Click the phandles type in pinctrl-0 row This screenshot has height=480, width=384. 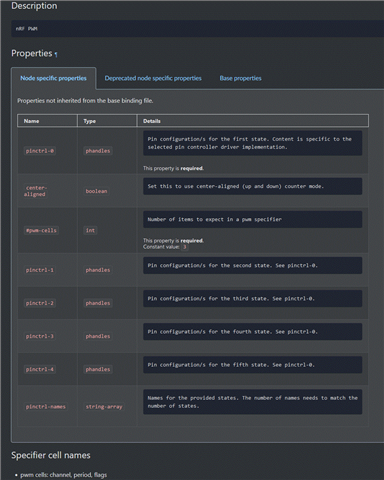point(98,151)
